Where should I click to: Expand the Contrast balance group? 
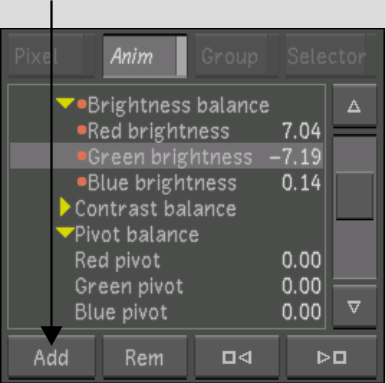(65, 208)
